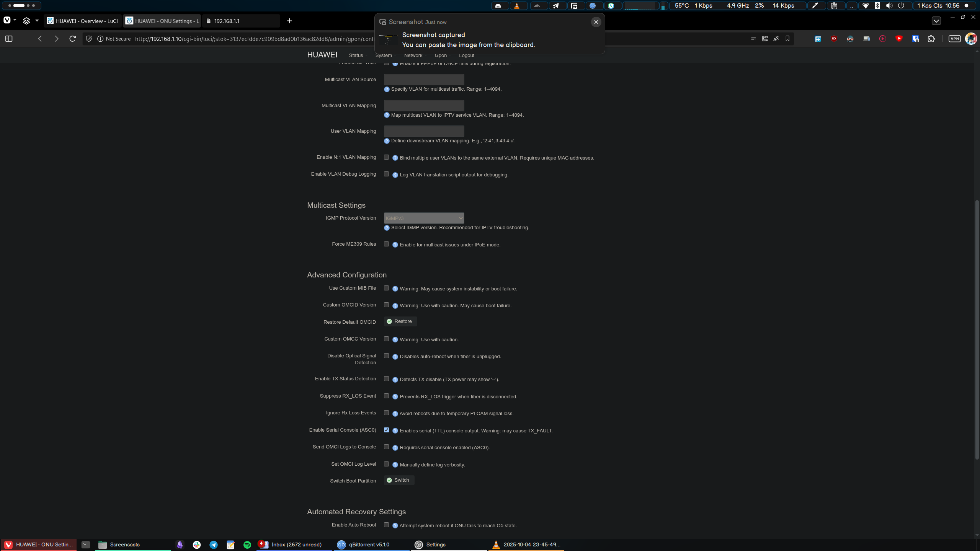Viewport: 980px width, 551px height.
Task: Open the volume speaker indicator
Action: point(889,6)
